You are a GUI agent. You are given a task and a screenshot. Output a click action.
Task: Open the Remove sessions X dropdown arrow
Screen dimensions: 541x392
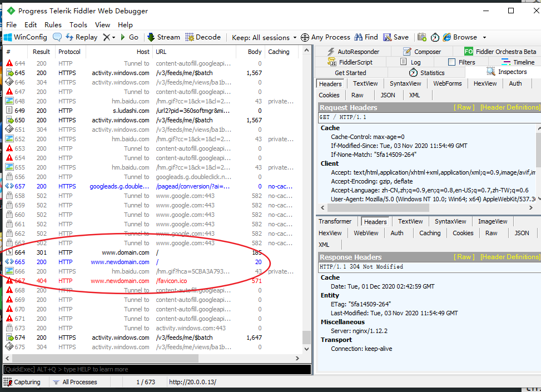click(113, 37)
